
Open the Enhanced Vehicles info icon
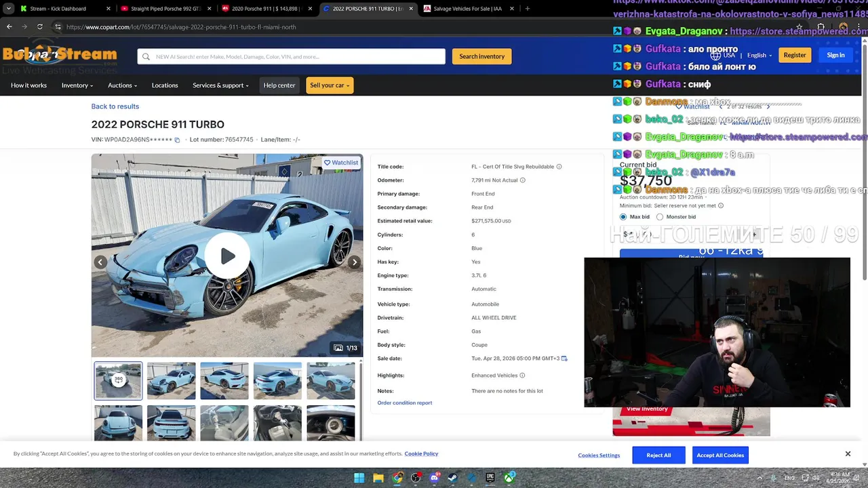tap(522, 375)
